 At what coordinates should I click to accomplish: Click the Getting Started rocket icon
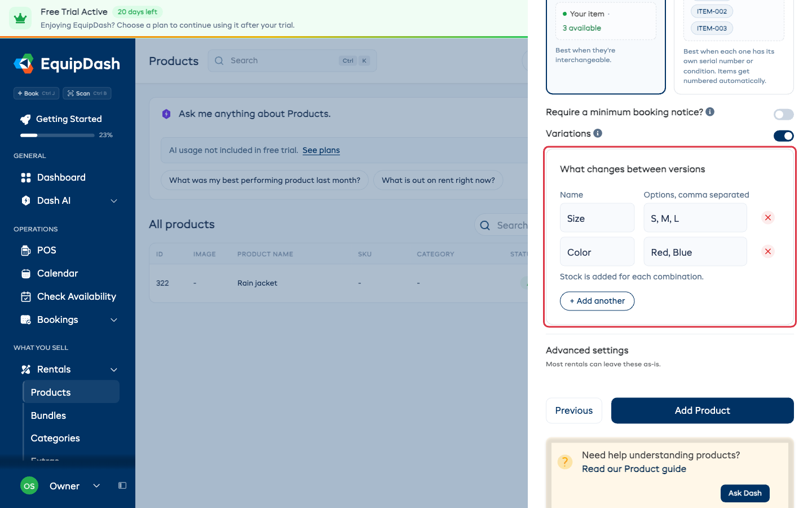point(25,119)
